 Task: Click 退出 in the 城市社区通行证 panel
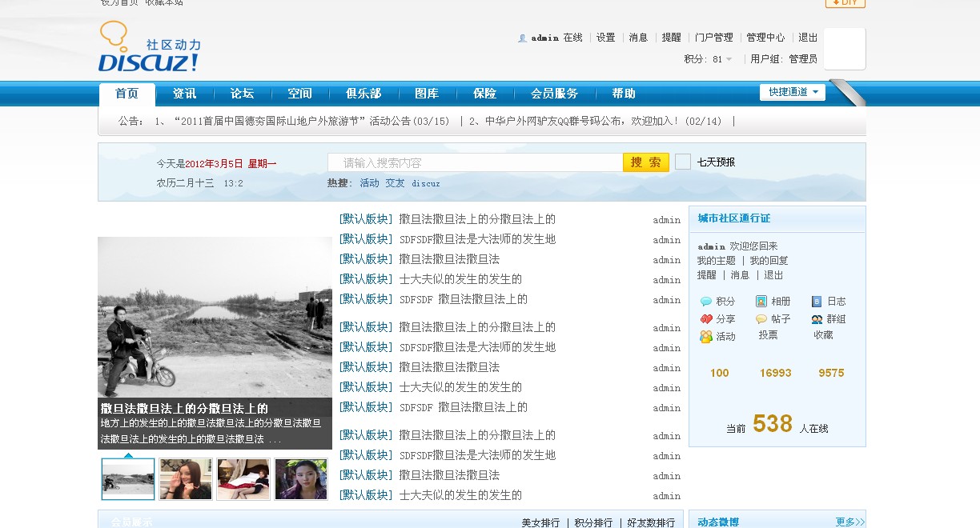click(773, 275)
